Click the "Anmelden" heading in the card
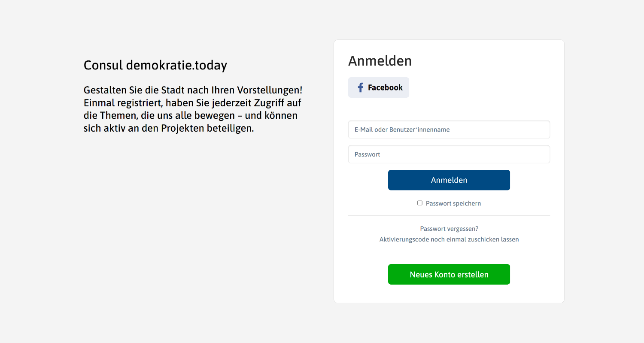Viewport: 644px width, 343px height. (380, 61)
